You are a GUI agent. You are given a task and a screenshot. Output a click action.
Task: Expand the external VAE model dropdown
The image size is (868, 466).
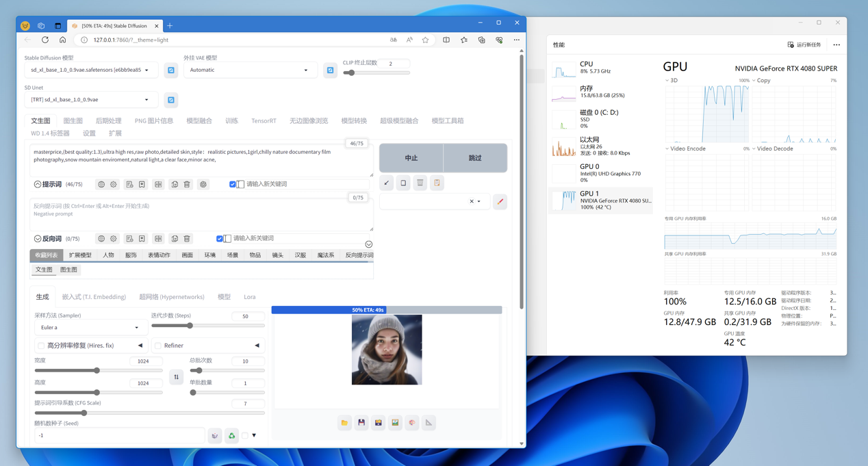click(249, 70)
